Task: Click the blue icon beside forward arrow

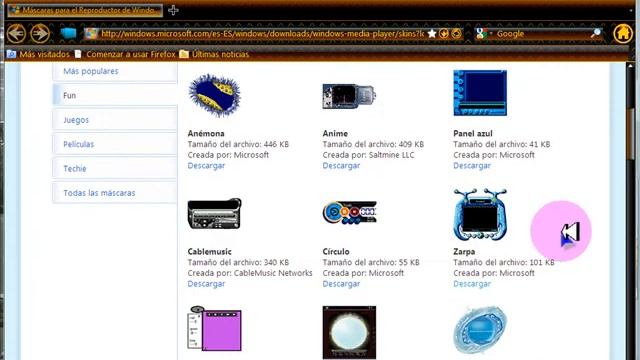Action: pyautogui.click(x=68, y=33)
